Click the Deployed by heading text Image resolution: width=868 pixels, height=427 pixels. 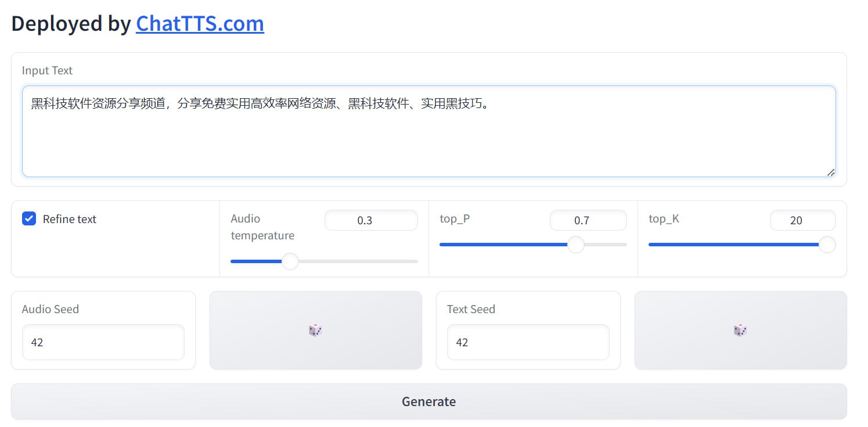(70, 23)
